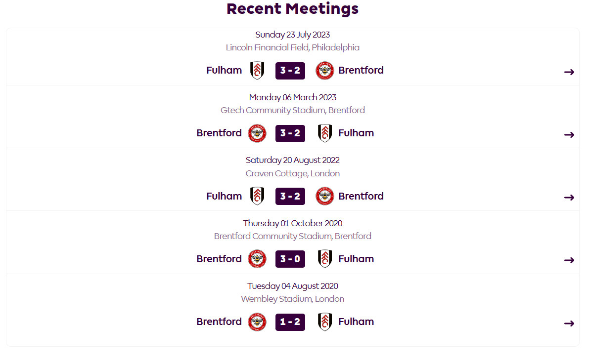Viewport: 590px width, 364px height.
Task: Open the 23 July 2023 match via its arrow
Action: [569, 72]
